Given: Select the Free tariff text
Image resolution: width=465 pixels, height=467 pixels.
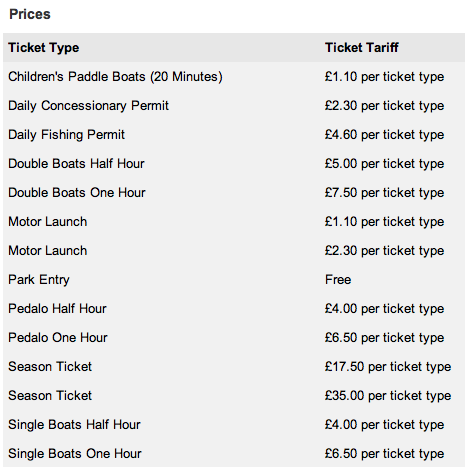Looking at the screenshot, I should 338,280.
